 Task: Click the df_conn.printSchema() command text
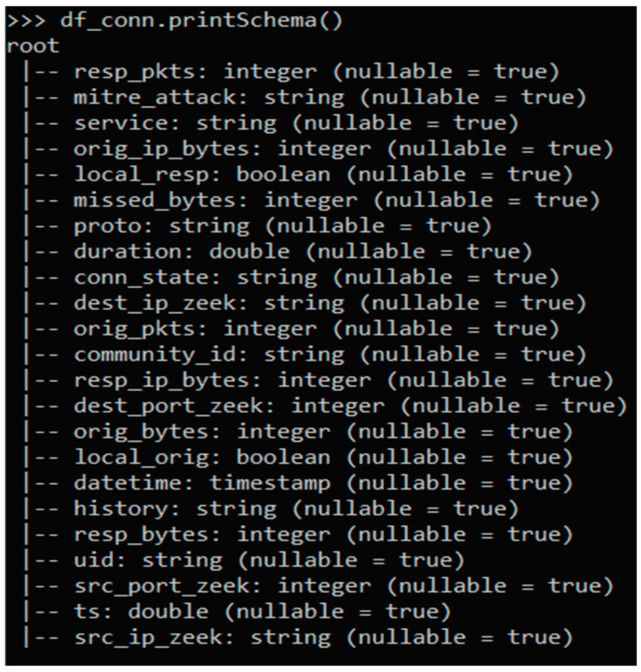click(x=201, y=21)
